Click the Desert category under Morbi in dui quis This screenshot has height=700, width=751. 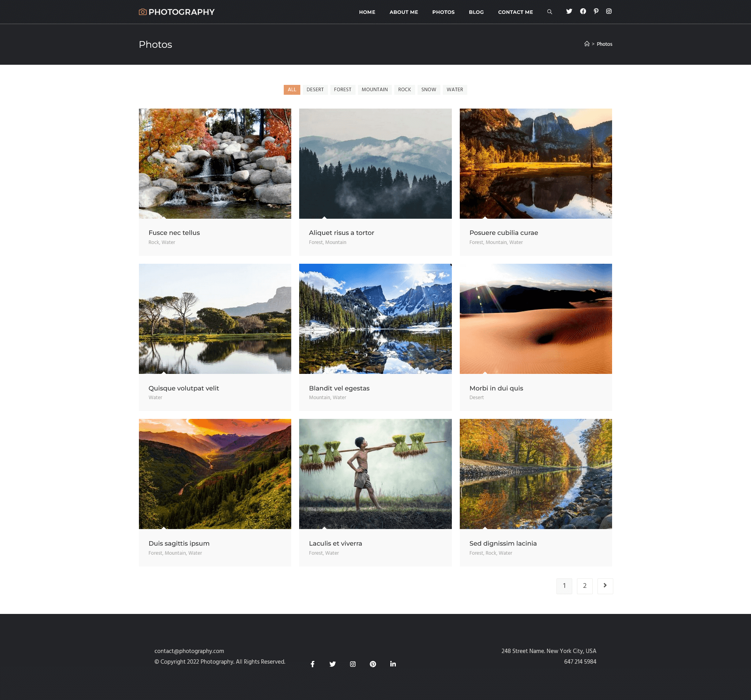[476, 398]
